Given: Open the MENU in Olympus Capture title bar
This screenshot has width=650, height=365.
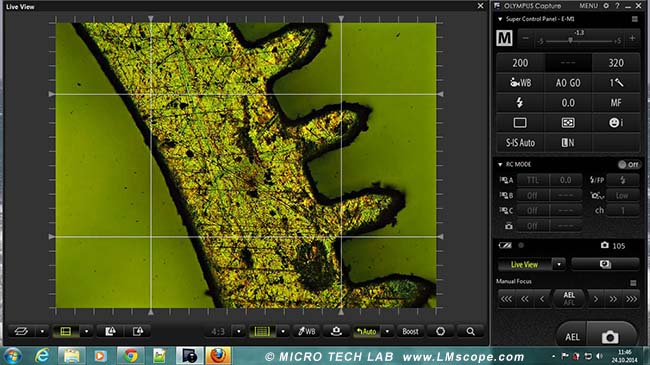Looking at the screenshot, I should [x=588, y=5].
